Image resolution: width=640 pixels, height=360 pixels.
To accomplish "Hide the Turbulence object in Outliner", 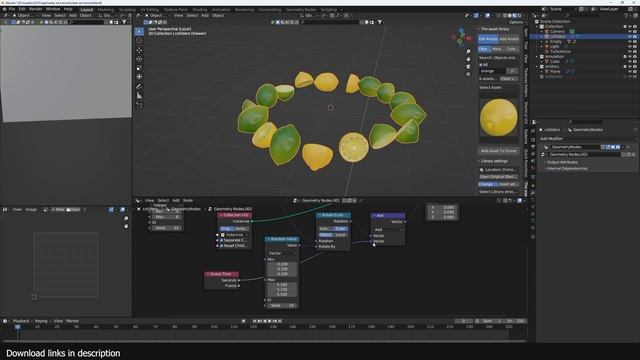I will click(x=630, y=51).
